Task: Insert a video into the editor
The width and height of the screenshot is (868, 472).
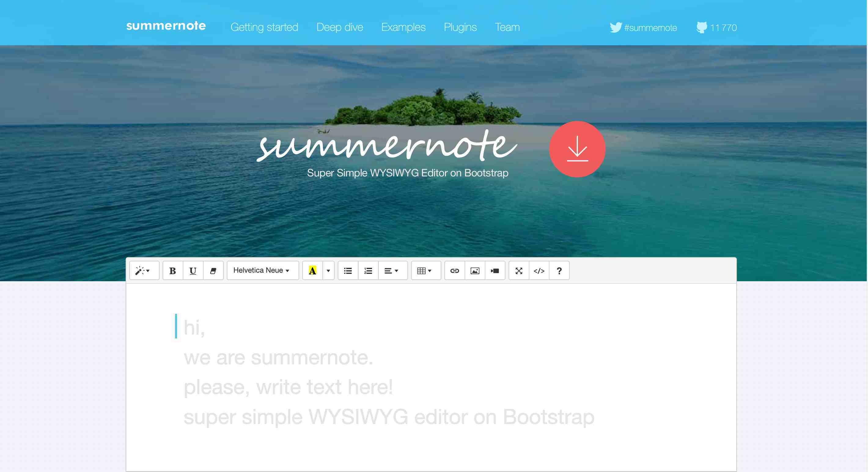Action: coord(495,270)
